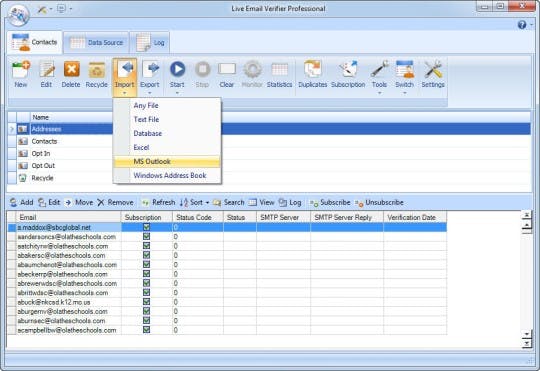Select MS Outlook from Import menu
Image resolution: width=540 pixels, height=371 pixels.
[167, 162]
